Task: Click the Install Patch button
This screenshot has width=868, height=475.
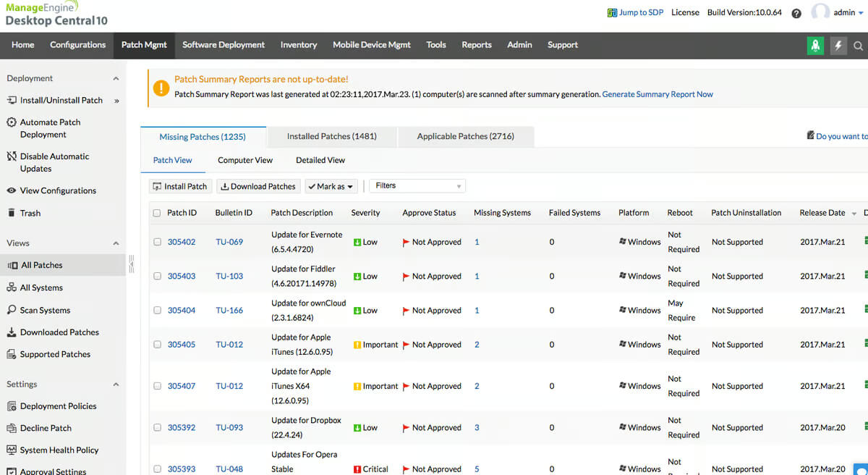Action: pos(180,186)
